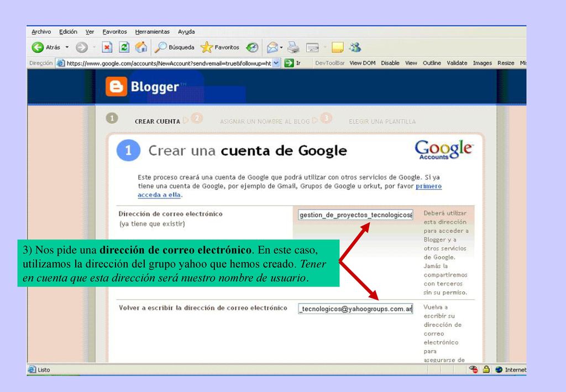Click the lock security icon in status bar
The height and width of the screenshot is (392, 566).
pos(486,369)
